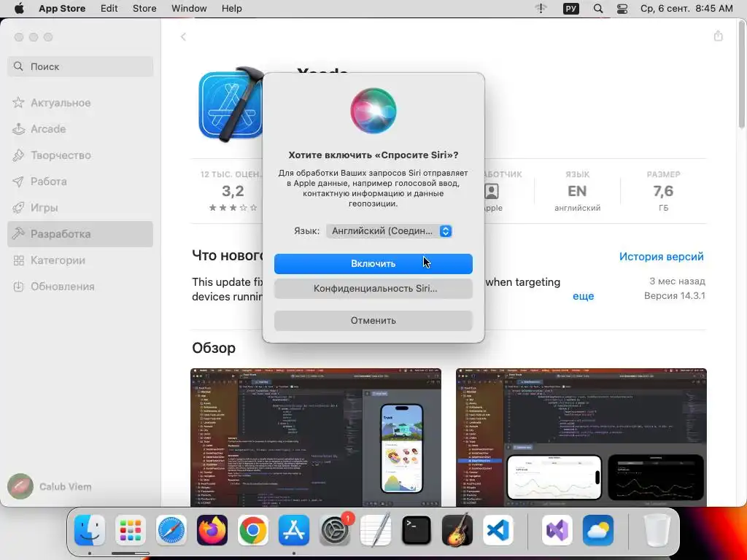Open Игры category in sidebar
747x560 pixels.
coord(80,208)
